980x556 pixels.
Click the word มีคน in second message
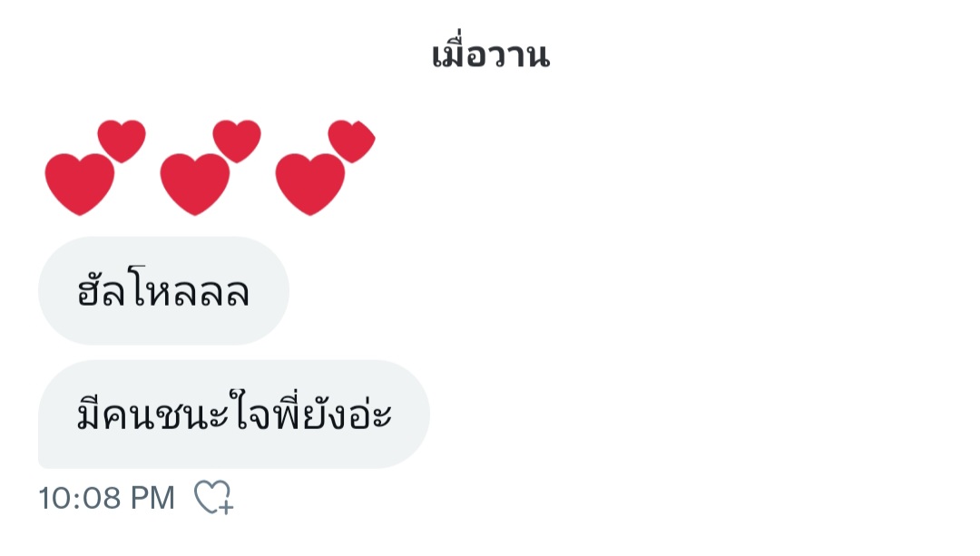pyautogui.click(x=115, y=415)
